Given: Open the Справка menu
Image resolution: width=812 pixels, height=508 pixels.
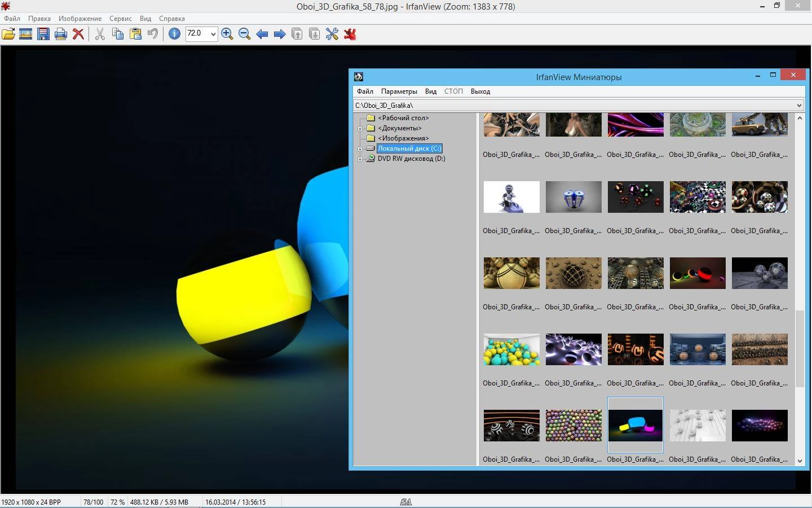Looking at the screenshot, I should 172,18.
